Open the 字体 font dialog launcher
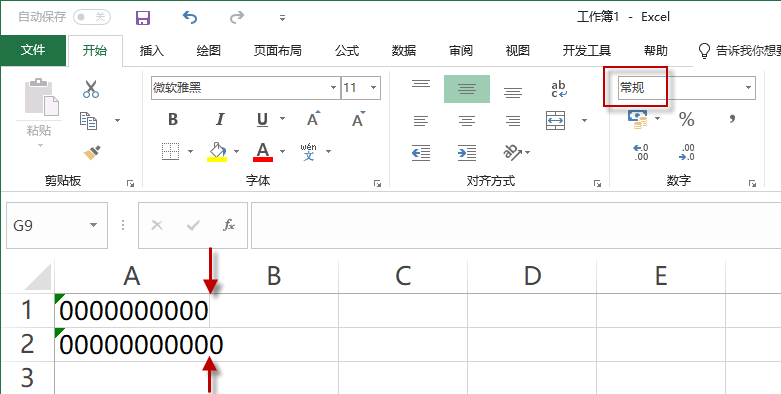 (x=377, y=184)
